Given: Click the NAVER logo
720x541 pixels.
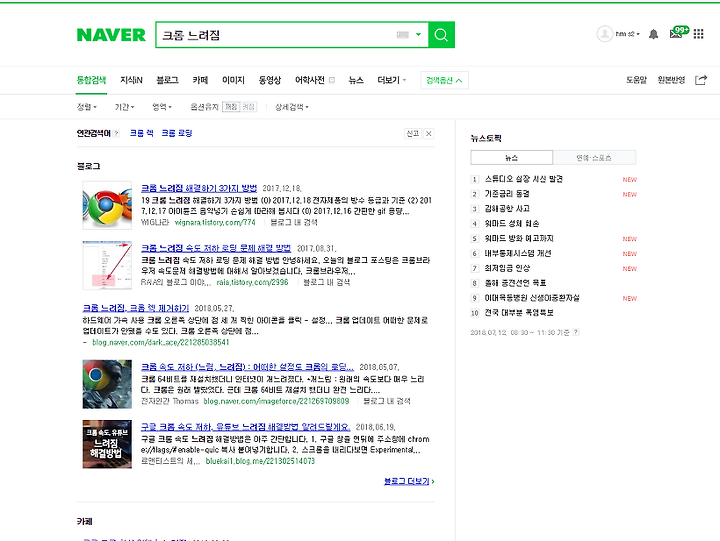Looking at the screenshot, I should point(111,35).
